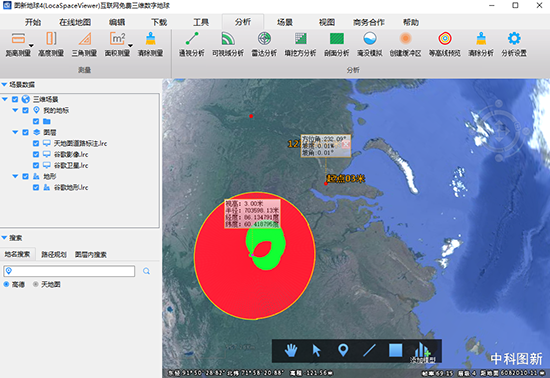Toggle the 谷歌卫星.lrc layer checkbox
The width and height of the screenshot is (550, 378).
(36, 165)
